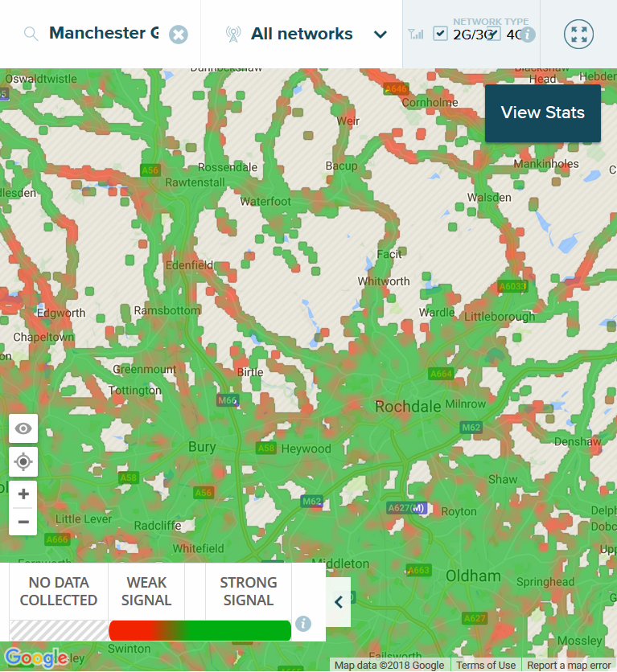
Task: Zoom out on the map
Action: click(x=23, y=522)
